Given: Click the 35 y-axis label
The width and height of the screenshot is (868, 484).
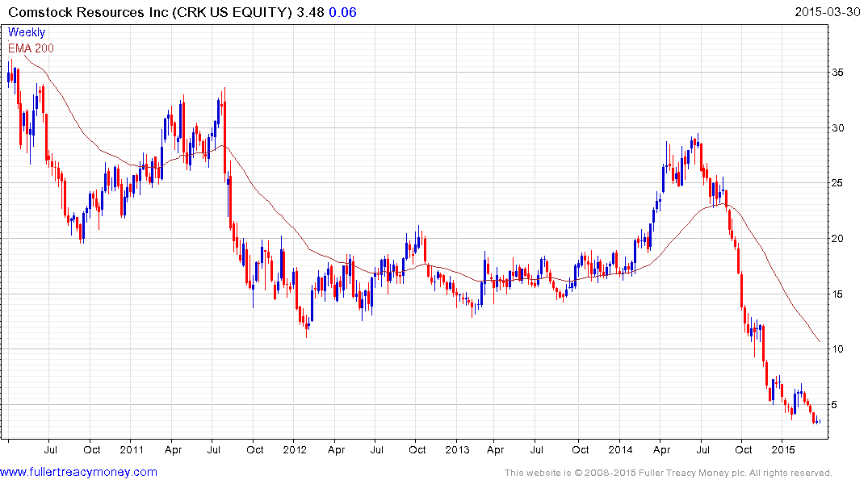Looking at the screenshot, I should click(837, 73).
